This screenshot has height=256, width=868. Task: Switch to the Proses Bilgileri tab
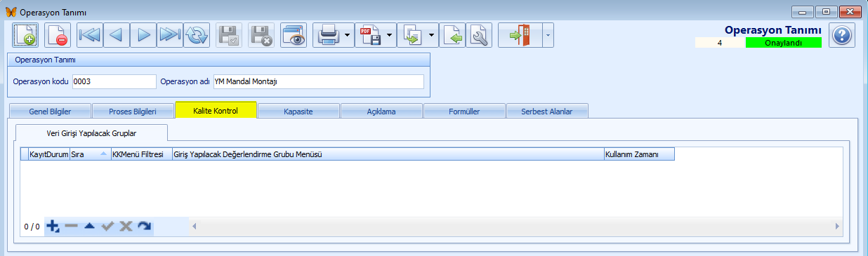pos(133,111)
